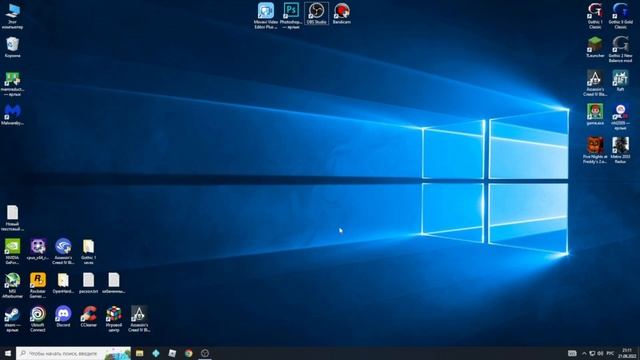
Task: Open the network status tray icon
Action: coord(592,353)
